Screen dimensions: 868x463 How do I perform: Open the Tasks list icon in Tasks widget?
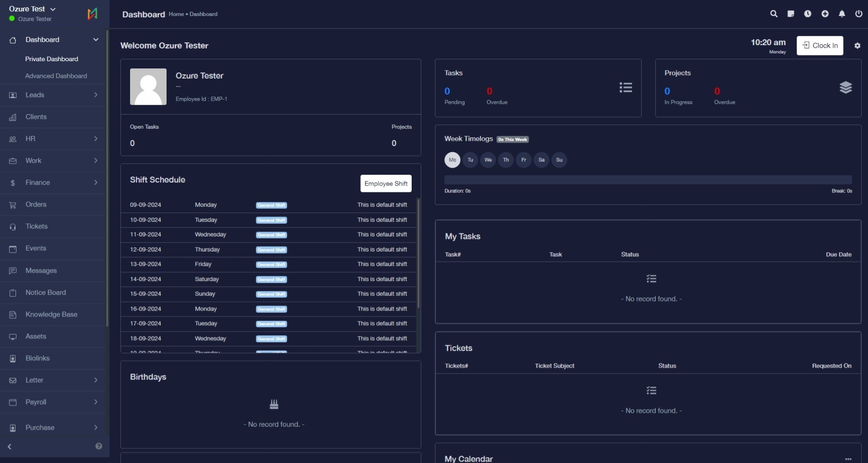coord(626,87)
